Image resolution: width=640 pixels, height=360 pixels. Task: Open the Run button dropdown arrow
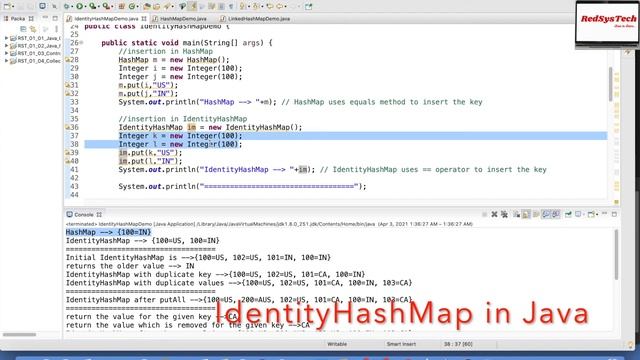[x=85, y=7]
